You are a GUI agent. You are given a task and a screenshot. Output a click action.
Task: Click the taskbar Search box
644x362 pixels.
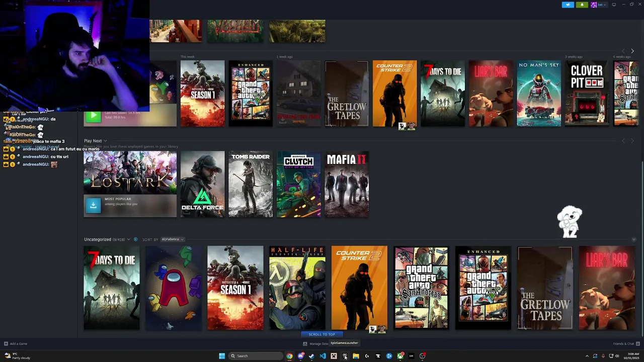click(256, 356)
